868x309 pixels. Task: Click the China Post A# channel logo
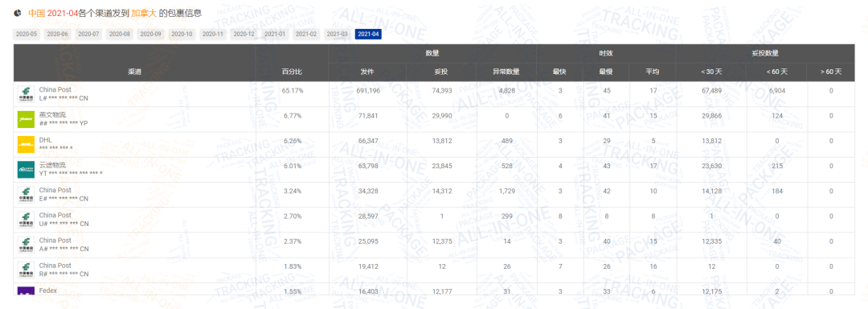pyautogui.click(x=26, y=245)
